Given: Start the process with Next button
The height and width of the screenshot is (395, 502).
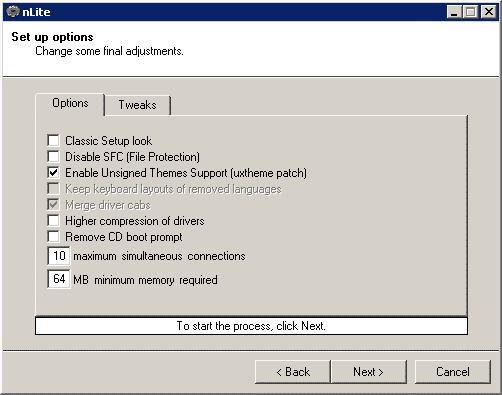Looking at the screenshot, I should point(369,372).
